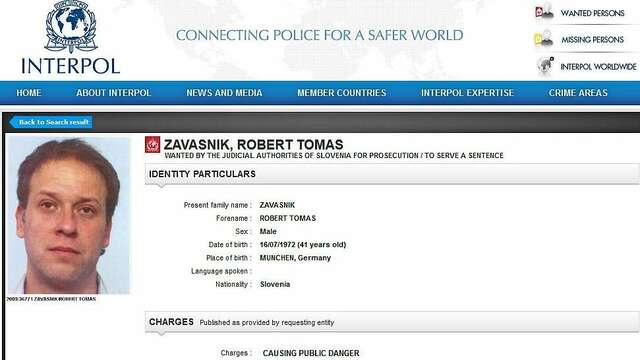Go to Home in navigation bar
The height and width of the screenshot is (360, 640).
pyautogui.click(x=29, y=93)
